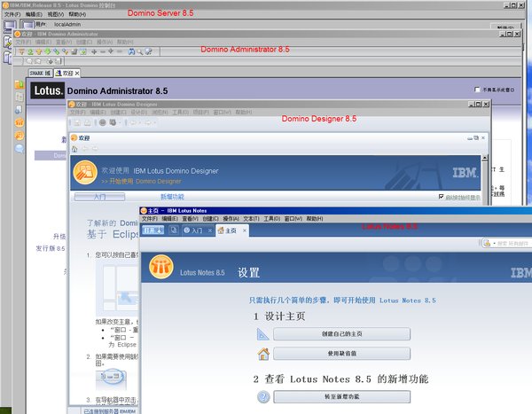The width and height of the screenshot is (532, 414).
Task: Click the Designer welcome scrollbar up arrow
Action: [x=485, y=158]
